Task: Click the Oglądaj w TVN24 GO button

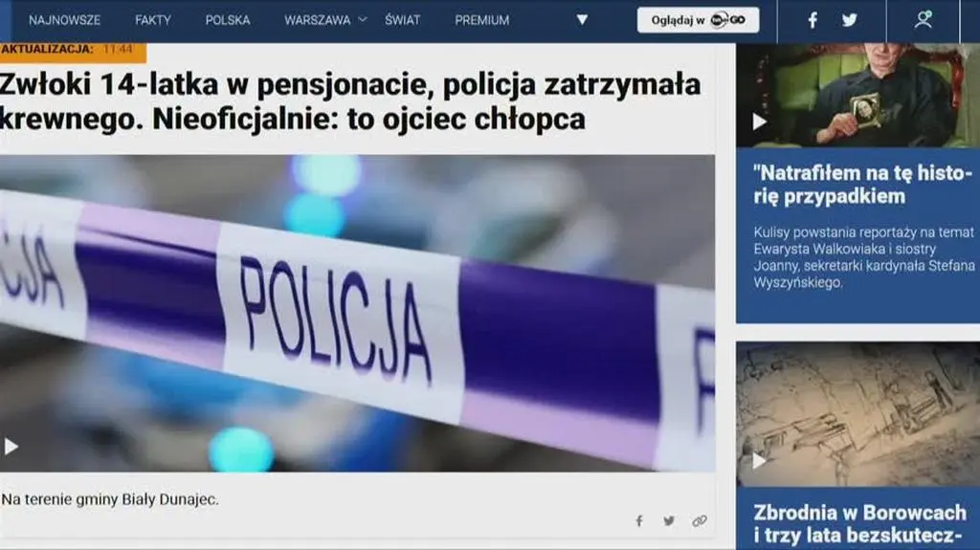Action: (x=698, y=20)
